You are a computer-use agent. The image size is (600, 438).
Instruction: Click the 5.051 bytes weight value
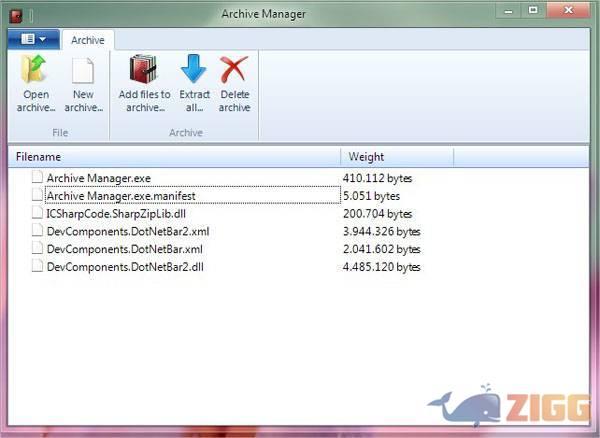tap(371, 196)
